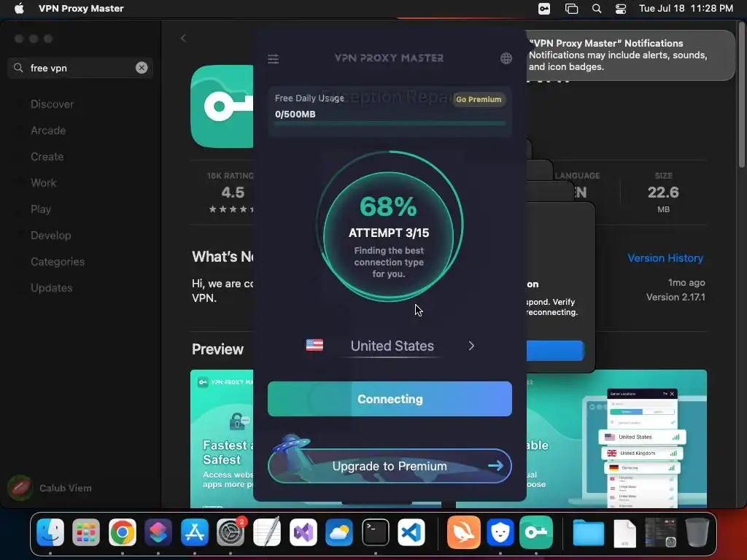The width and height of the screenshot is (747, 560).
Task: Click the Version 2.17.1 text
Action: [x=676, y=297]
